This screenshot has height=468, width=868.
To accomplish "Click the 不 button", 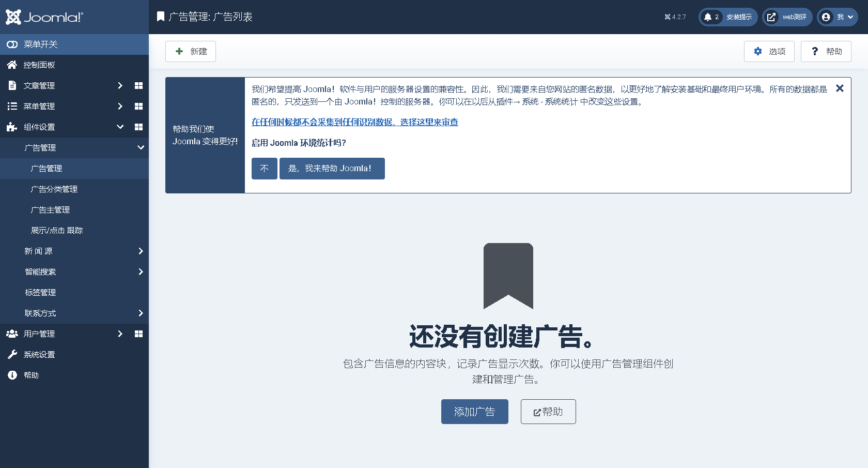I will 265,169.
